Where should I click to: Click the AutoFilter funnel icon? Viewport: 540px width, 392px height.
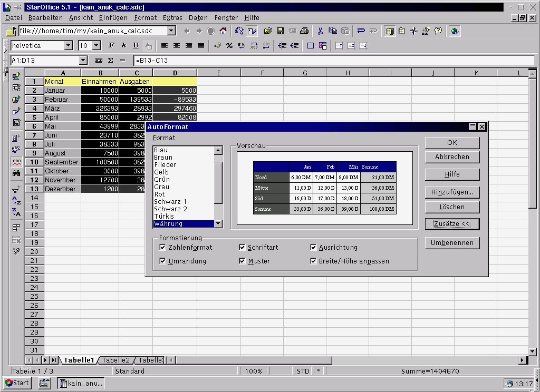coord(16,189)
